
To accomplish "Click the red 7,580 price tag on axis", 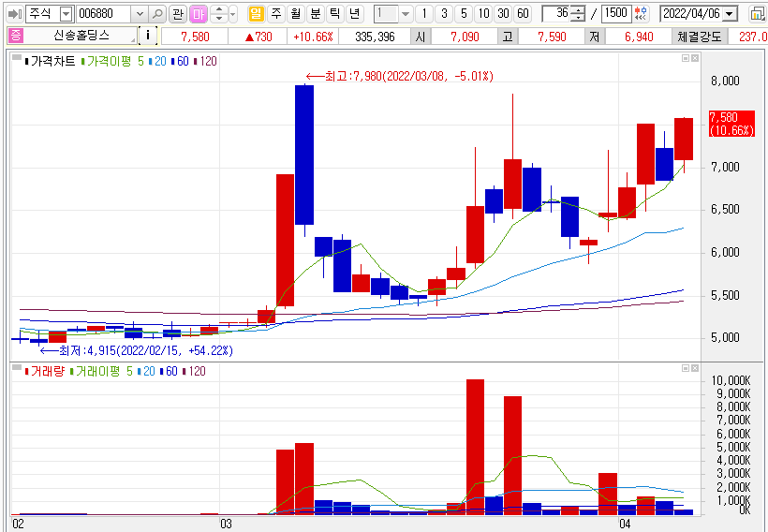I will tap(731, 124).
